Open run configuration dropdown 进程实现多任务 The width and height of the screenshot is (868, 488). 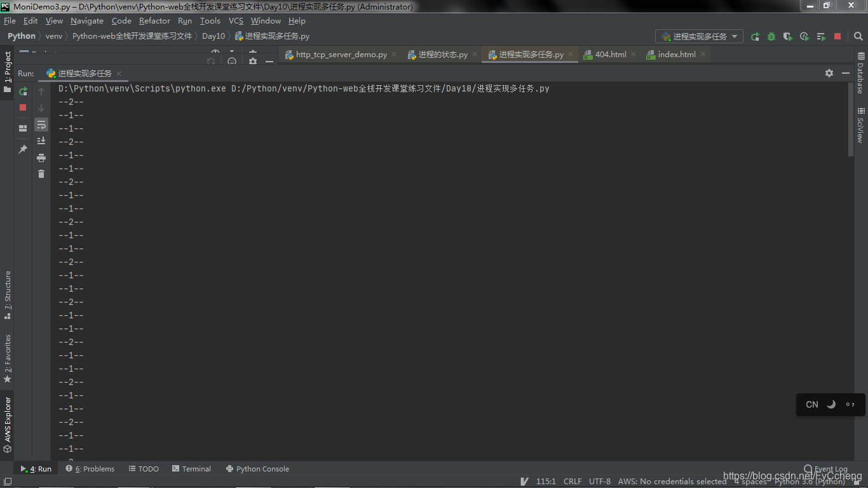[x=699, y=37]
